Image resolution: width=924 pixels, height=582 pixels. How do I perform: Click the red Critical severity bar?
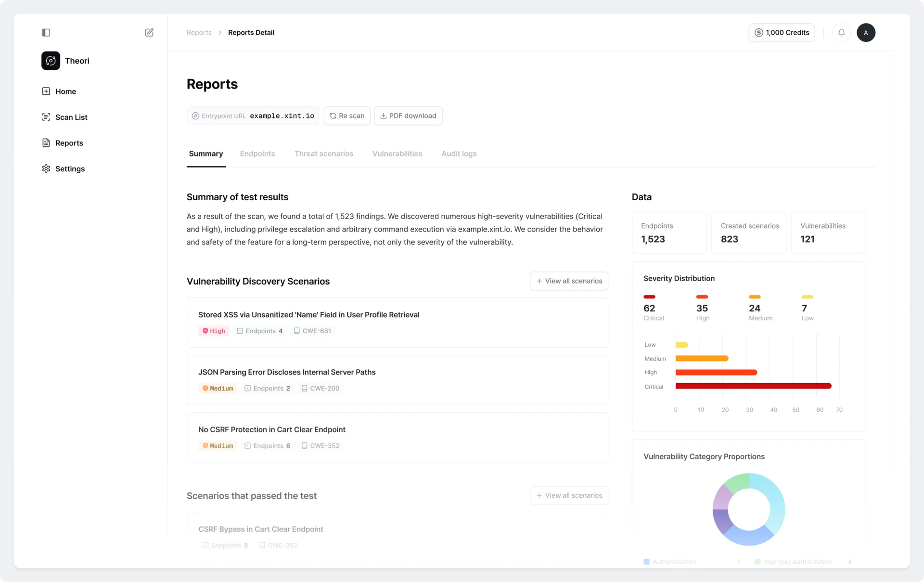click(x=753, y=386)
